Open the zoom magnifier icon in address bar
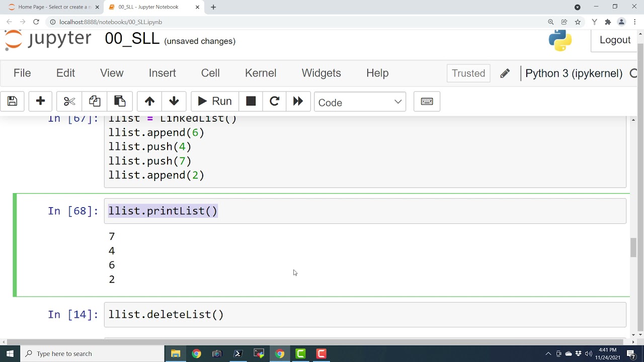The width and height of the screenshot is (644, 362). [x=551, y=22]
